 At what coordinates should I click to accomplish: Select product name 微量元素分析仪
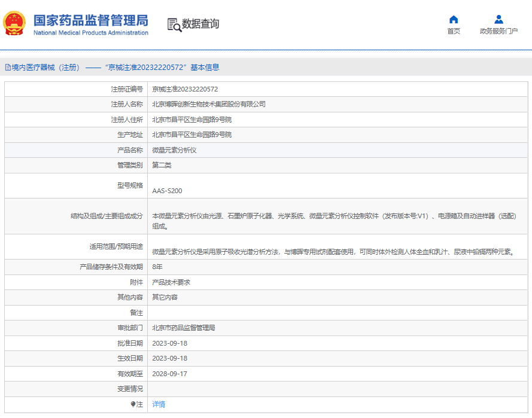click(174, 150)
